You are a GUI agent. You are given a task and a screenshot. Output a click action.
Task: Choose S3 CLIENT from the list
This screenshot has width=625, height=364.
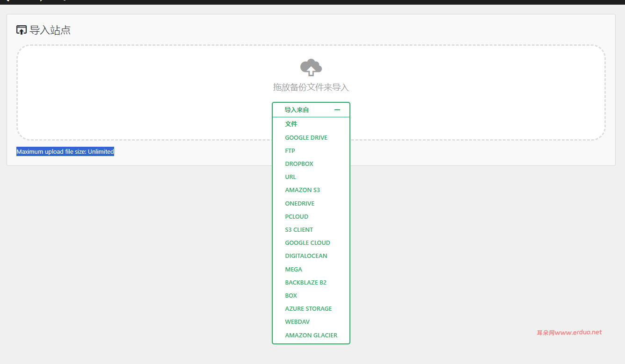click(299, 229)
